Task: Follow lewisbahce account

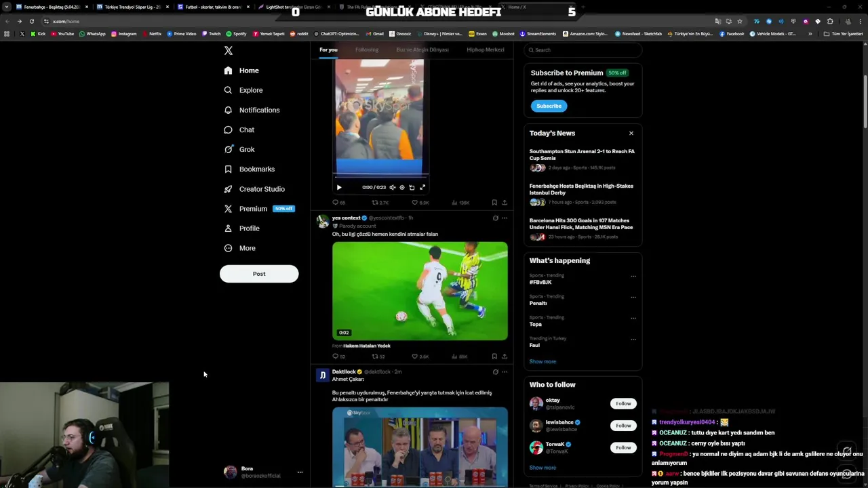Action: tap(623, 426)
